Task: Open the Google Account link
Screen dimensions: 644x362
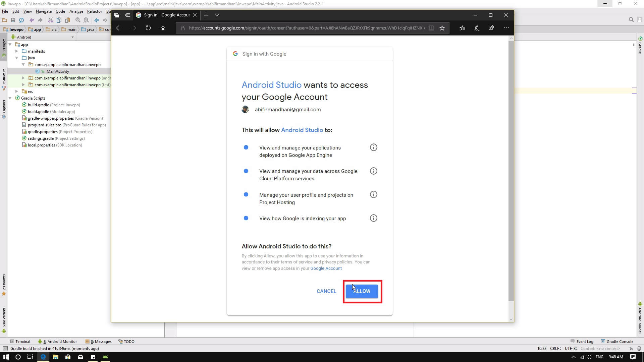Action: pos(326,268)
